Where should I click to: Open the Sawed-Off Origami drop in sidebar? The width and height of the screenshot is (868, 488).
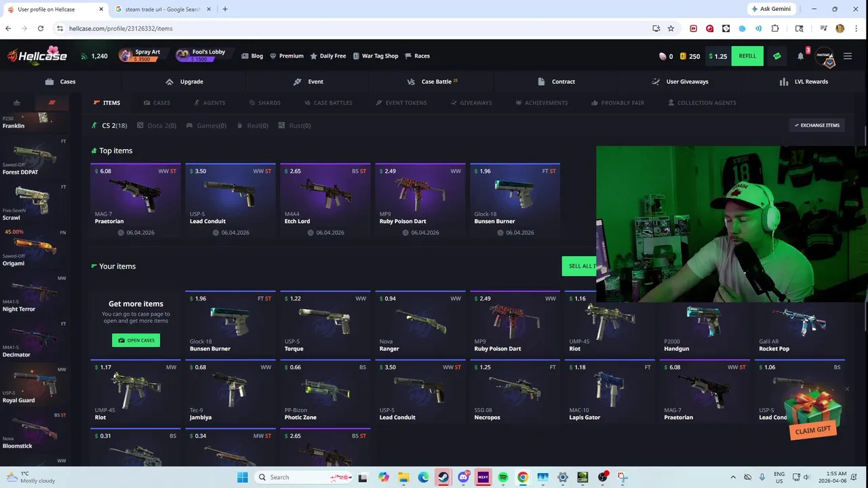(x=34, y=247)
